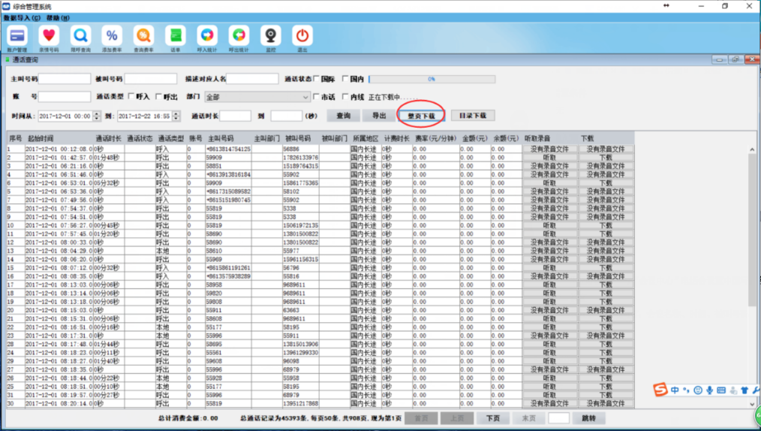Click the 通话查询 sub-window title
This screenshot has width=761, height=431.
click(x=25, y=60)
